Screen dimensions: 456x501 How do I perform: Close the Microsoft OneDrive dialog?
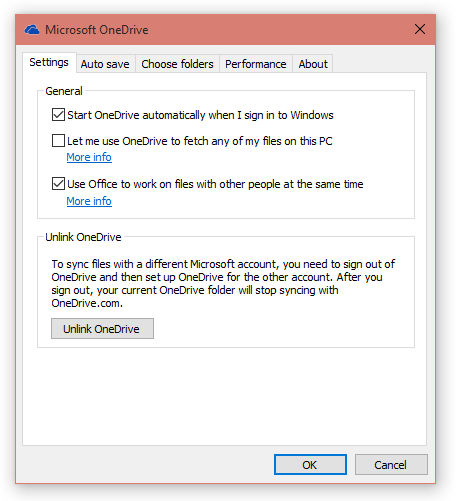click(420, 29)
